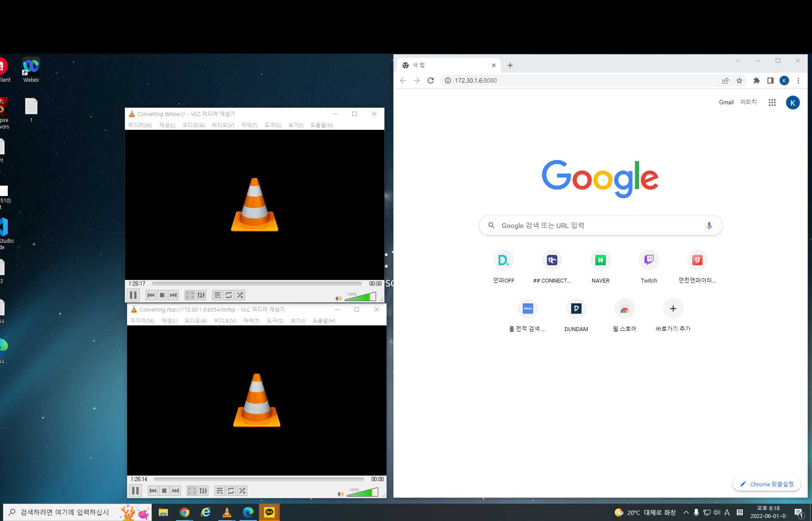This screenshot has width=812, height=521.
Task: Toggle loop mode in dshow VLC window
Action: [229, 295]
